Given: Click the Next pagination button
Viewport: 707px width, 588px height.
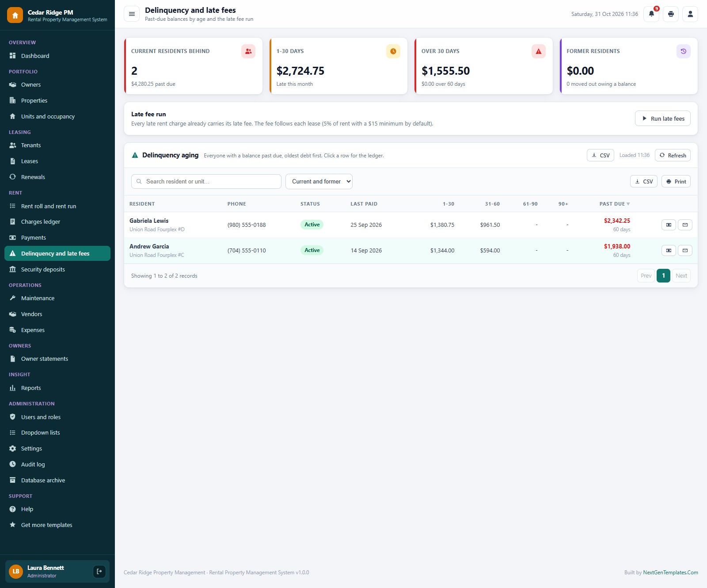Looking at the screenshot, I should click(681, 276).
